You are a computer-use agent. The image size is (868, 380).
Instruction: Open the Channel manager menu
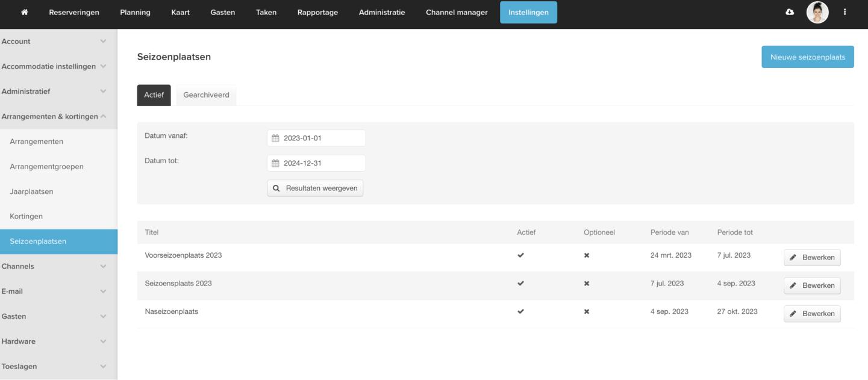click(457, 13)
